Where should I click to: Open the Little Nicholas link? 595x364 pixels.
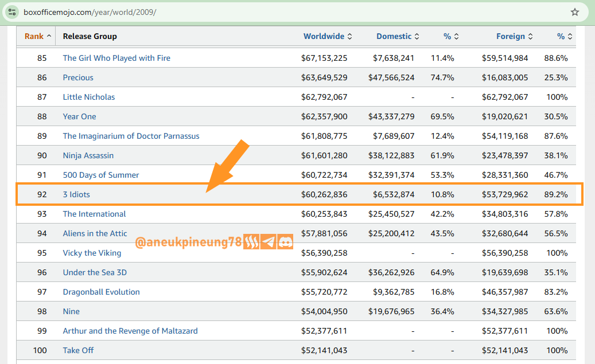[89, 97]
